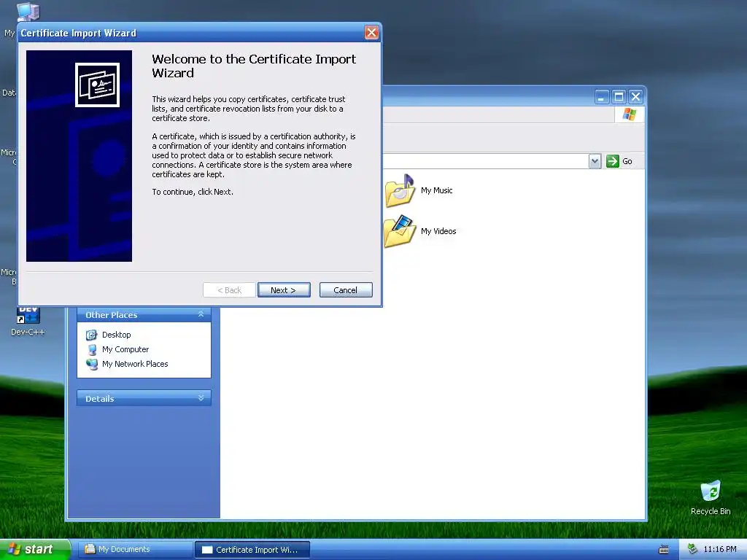Screen dimensions: 747x560
Task: Click the certificate icon in the wizard banner
Action: pos(97,85)
